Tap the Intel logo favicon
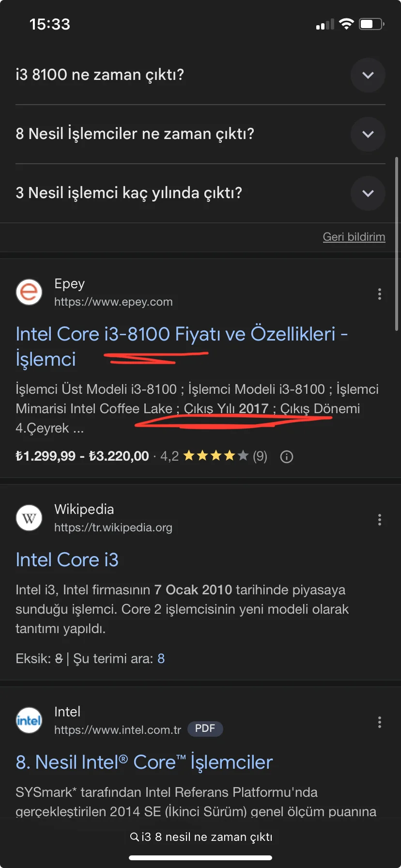The image size is (401, 868). pos(29,720)
